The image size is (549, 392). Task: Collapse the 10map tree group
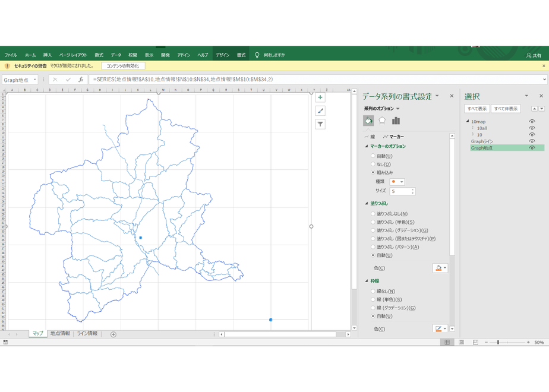tap(468, 121)
